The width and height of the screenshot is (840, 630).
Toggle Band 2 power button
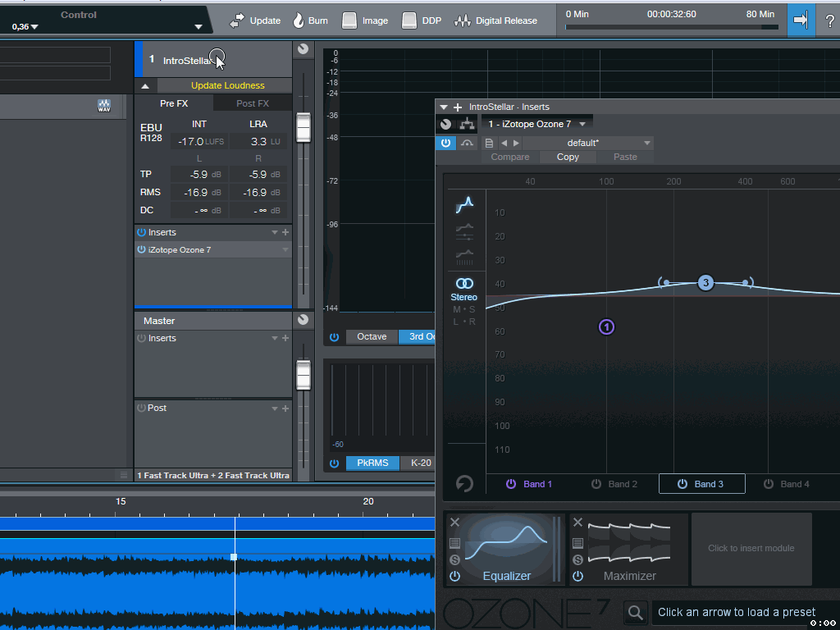[x=596, y=484]
